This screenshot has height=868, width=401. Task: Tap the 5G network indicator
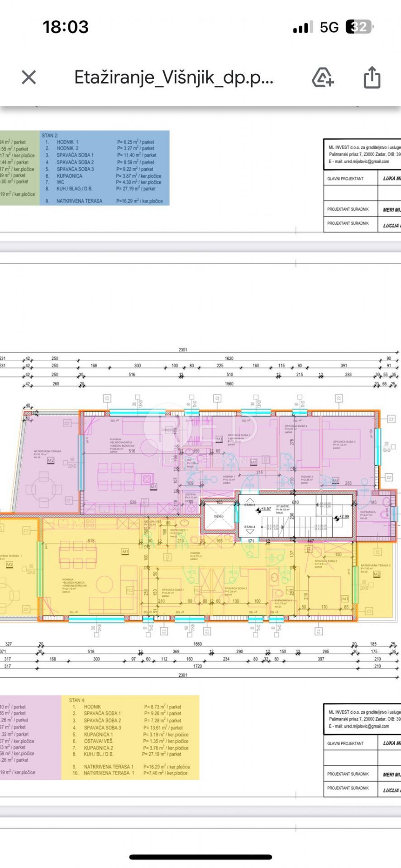[329, 28]
